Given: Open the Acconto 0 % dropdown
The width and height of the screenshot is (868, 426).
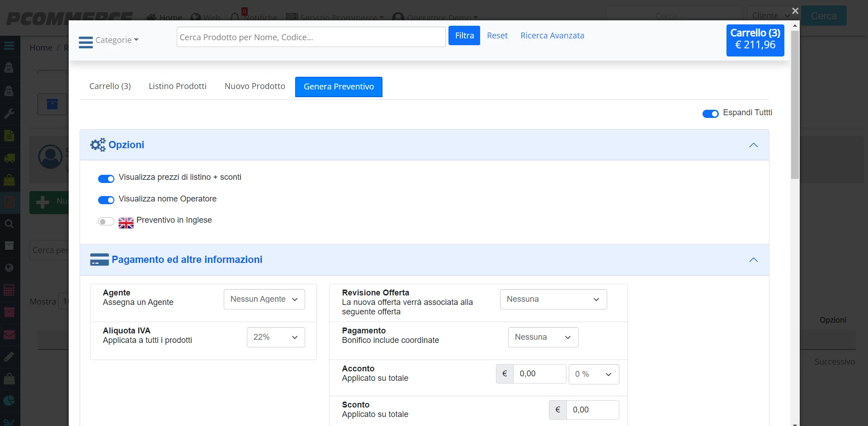Looking at the screenshot, I should point(594,374).
